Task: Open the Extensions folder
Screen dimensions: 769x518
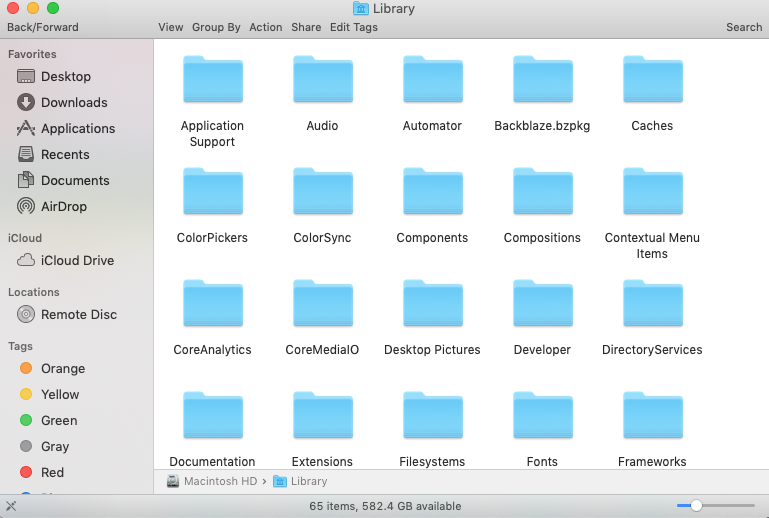Action: tap(323, 415)
